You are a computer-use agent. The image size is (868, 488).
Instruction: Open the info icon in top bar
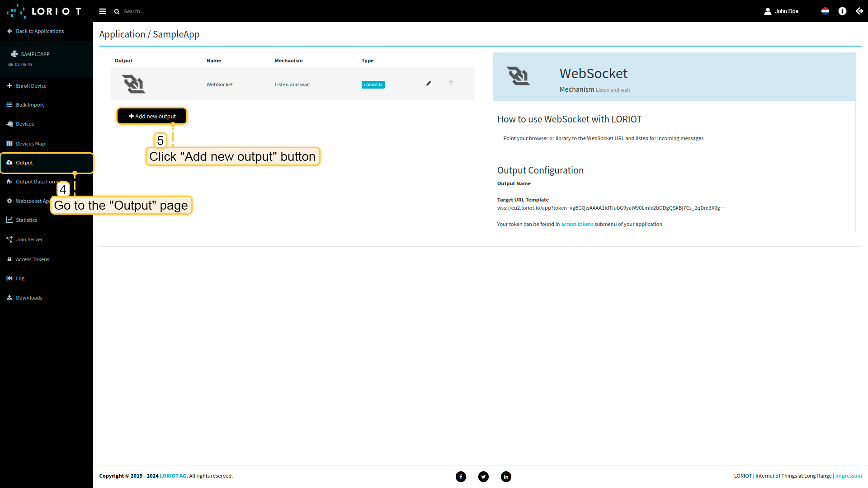point(842,11)
